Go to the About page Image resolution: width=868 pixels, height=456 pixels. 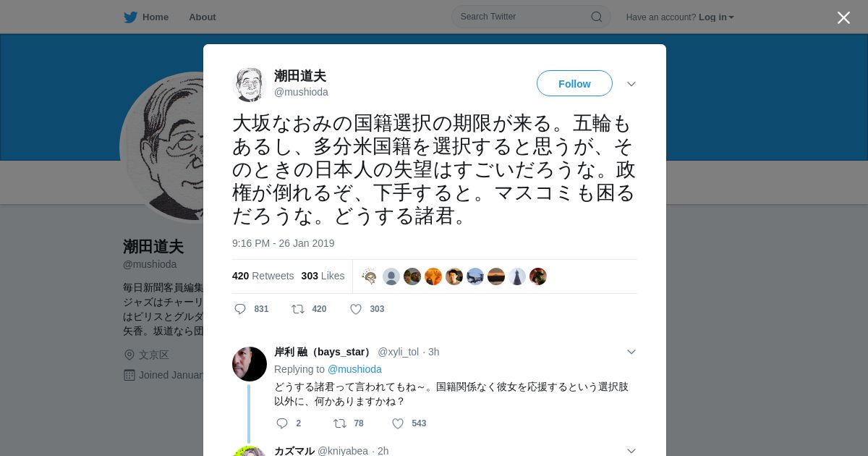click(203, 17)
